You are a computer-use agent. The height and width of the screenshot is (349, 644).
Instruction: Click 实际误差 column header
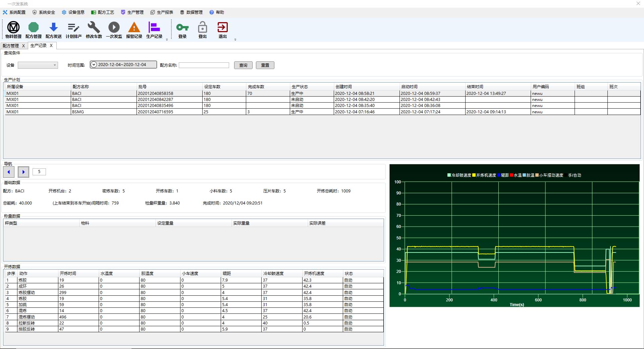pos(345,223)
